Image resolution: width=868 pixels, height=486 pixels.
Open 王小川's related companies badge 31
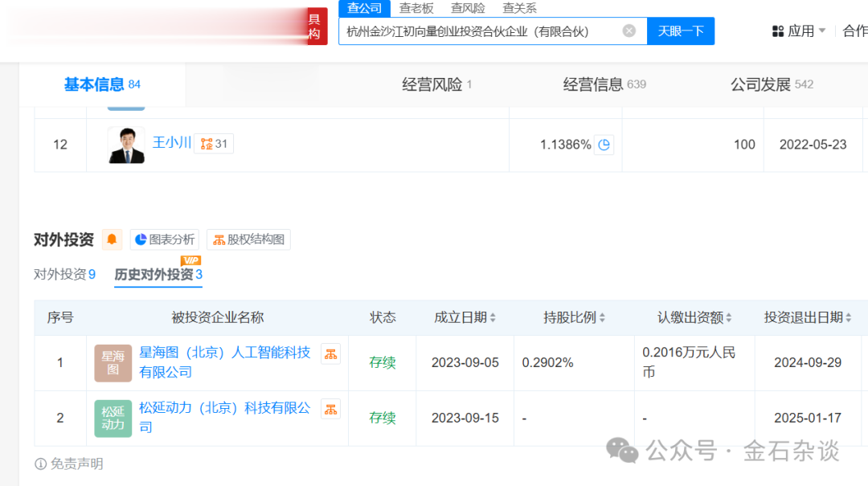[x=214, y=144]
